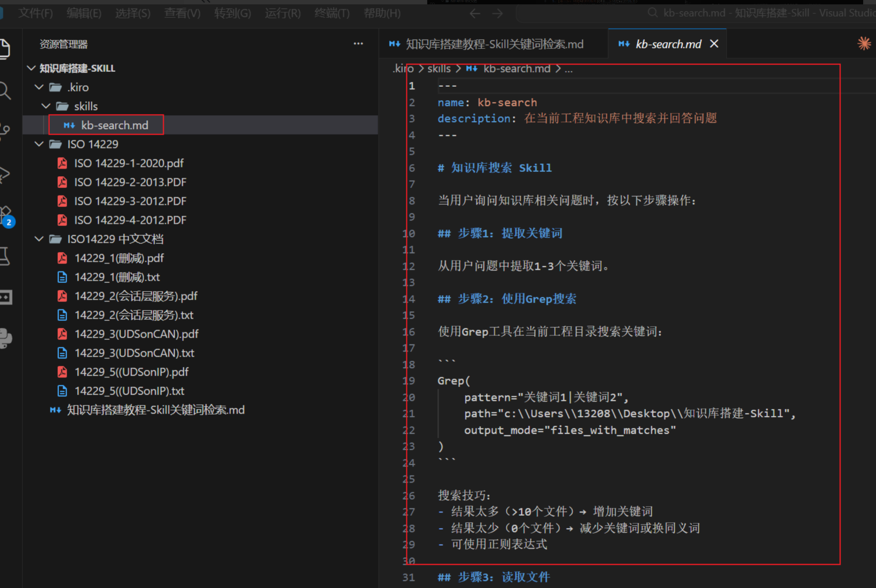
Task: Click the kb-search.md breadcrumb segment
Action: (x=517, y=69)
